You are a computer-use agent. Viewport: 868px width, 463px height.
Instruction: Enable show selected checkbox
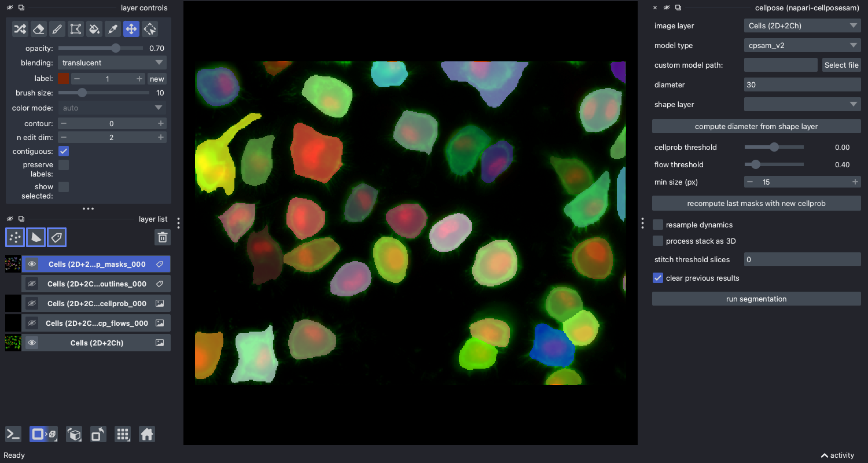(x=64, y=187)
